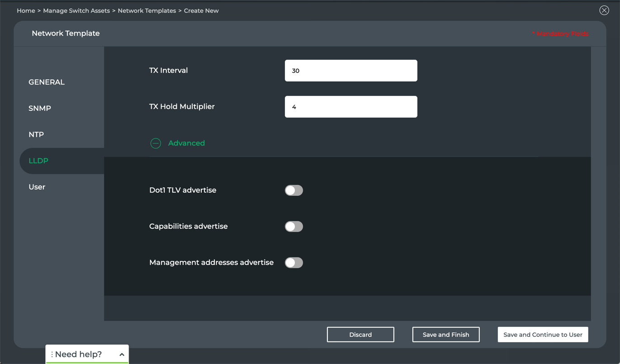Switch to the SNMP tab
620x364 pixels.
coord(40,109)
